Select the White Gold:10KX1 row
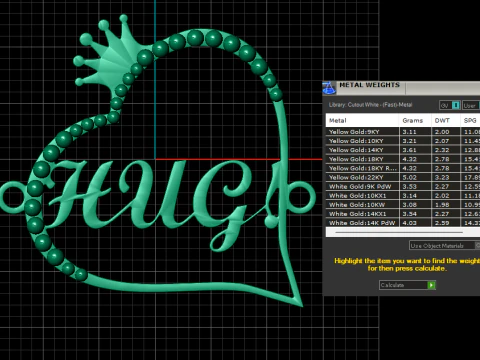This screenshot has height=360, width=480. tap(403, 196)
